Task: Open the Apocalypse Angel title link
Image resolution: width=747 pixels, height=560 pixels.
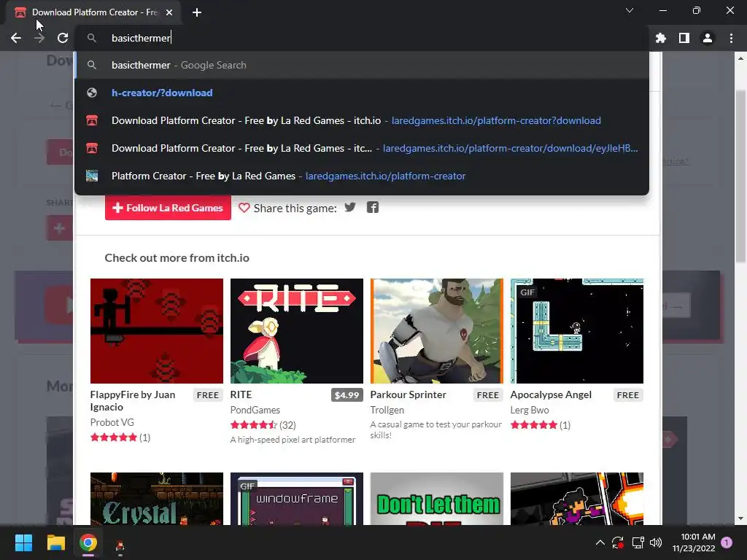Action: pos(551,394)
